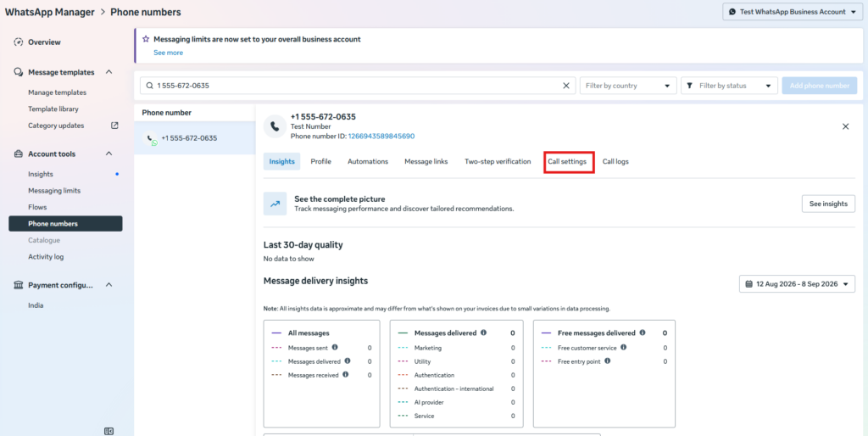Image resolution: width=868 pixels, height=436 pixels.
Task: Go to Insights under Account tools
Action: (41, 174)
